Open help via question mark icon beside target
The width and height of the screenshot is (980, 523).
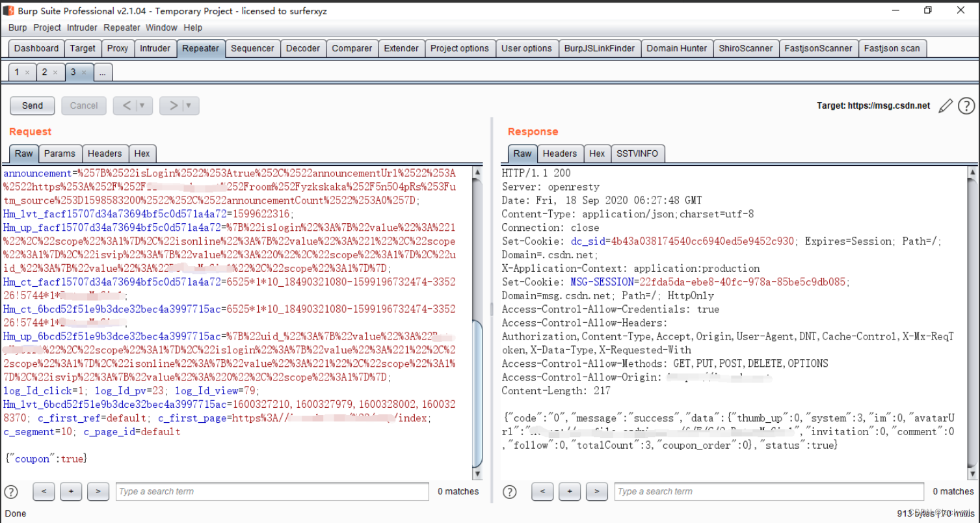click(966, 105)
